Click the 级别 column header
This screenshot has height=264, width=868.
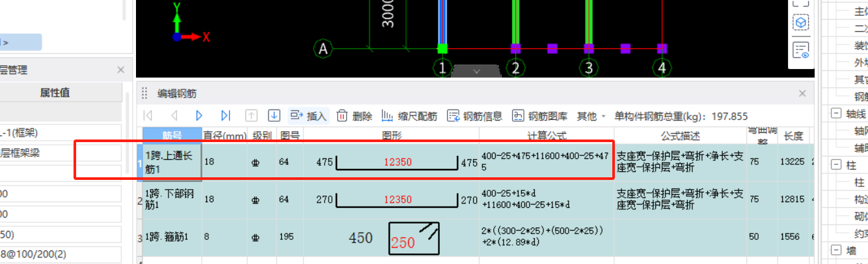coord(262,136)
